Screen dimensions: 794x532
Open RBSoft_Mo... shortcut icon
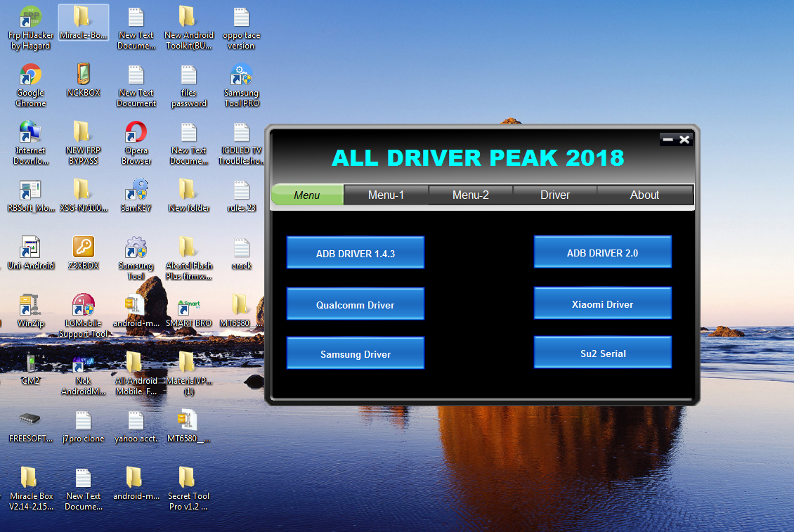coord(30,196)
